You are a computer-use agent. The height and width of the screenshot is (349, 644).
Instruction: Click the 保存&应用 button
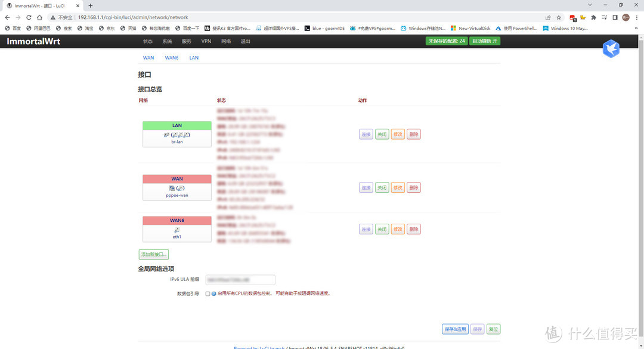pyautogui.click(x=454, y=329)
